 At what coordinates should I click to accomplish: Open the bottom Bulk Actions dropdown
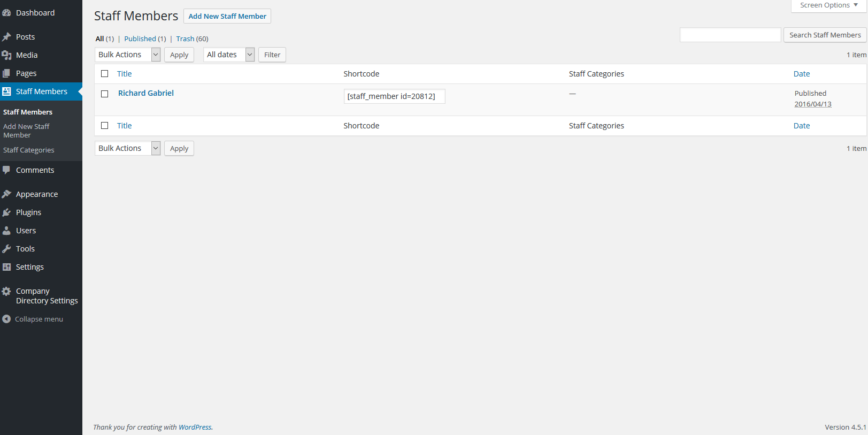(128, 148)
